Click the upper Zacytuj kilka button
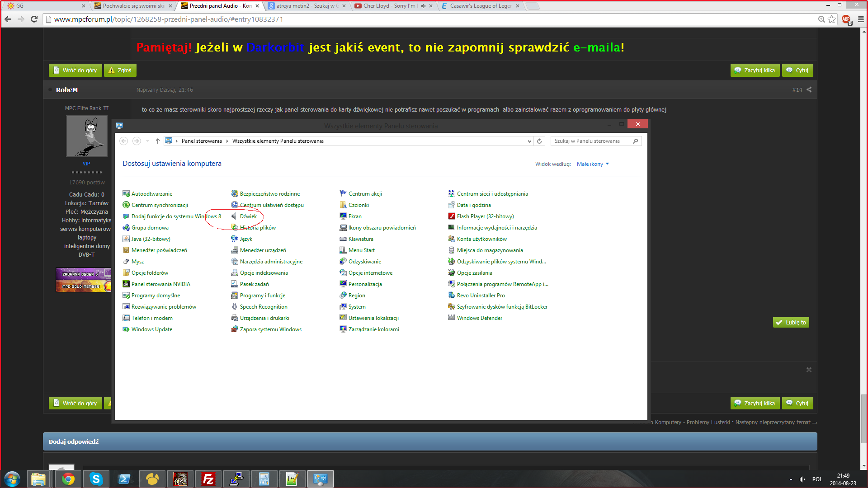This screenshot has height=488, width=868. (755, 70)
